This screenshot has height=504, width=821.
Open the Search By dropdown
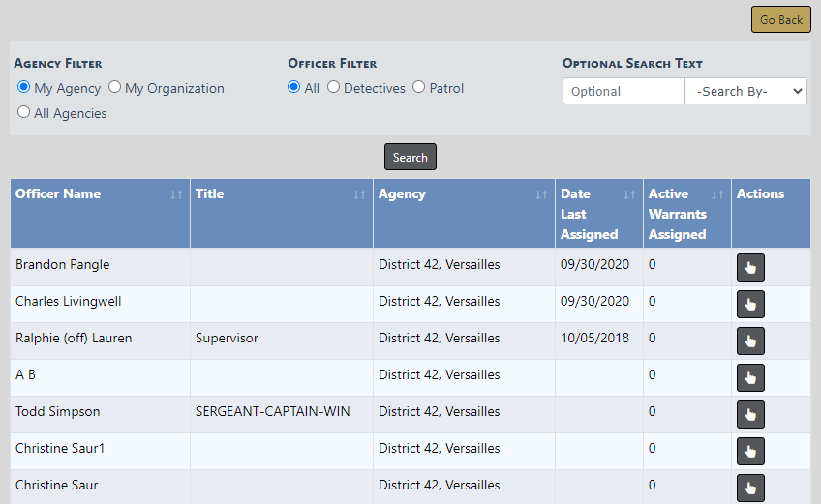pos(745,91)
